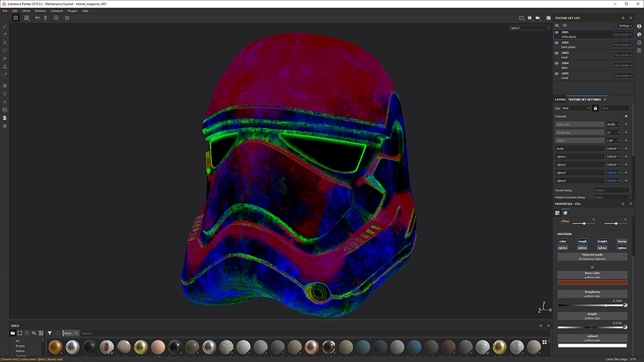644x362 pixels.
Task: Open Display Settings globe icon in right dock
Action: tap(639, 35)
